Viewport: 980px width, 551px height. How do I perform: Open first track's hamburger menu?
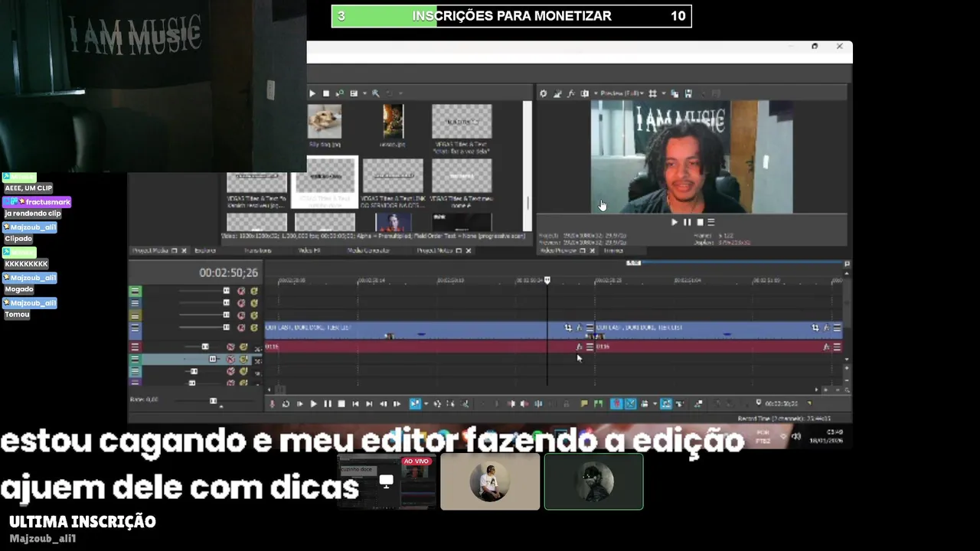[136, 291]
